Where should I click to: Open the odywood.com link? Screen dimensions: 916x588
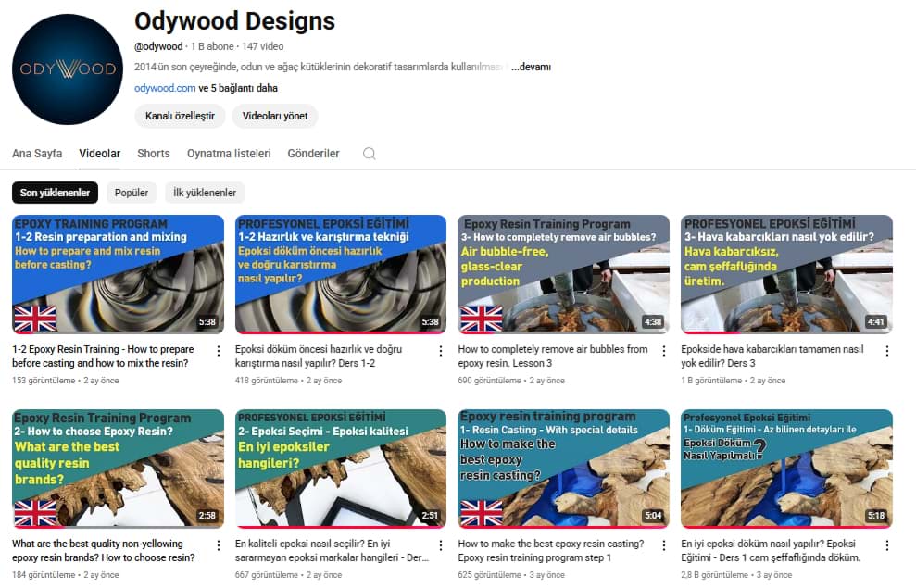point(165,88)
